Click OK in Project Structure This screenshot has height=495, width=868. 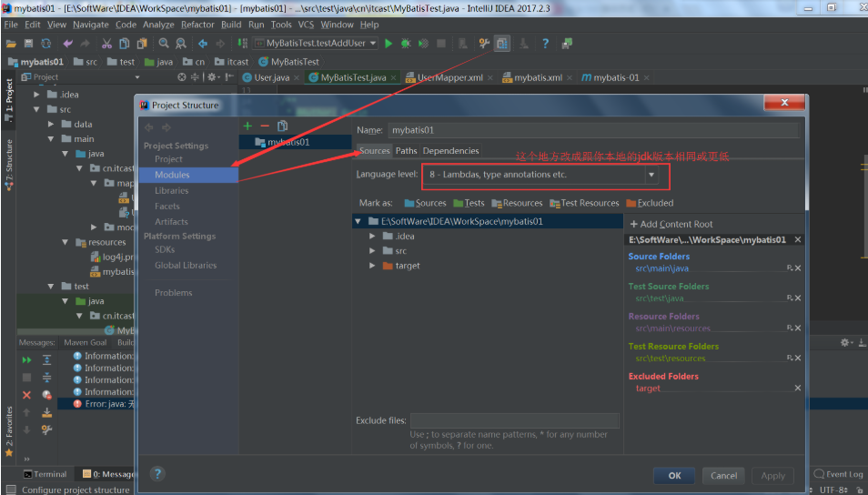[674, 476]
